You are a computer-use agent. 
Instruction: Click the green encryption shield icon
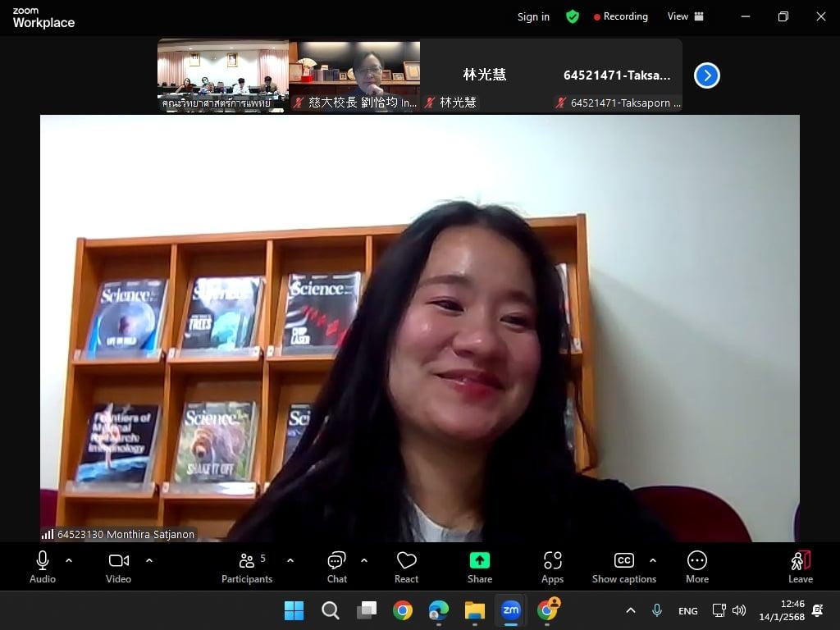573,16
